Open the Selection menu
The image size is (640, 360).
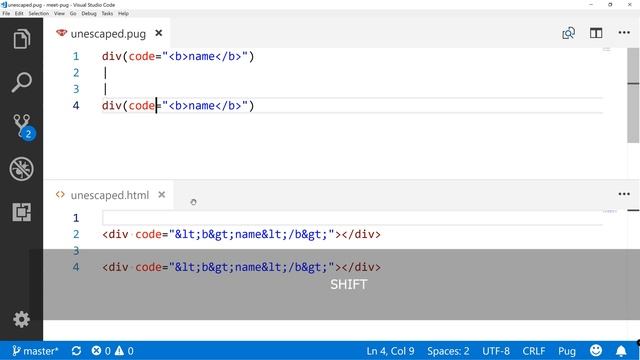pyautogui.click(x=38, y=13)
